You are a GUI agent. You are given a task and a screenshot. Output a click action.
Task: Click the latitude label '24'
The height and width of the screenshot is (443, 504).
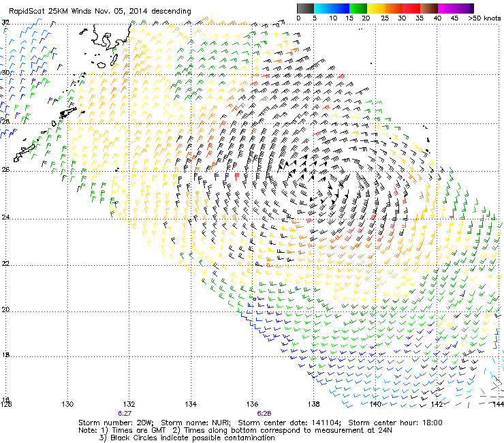(x=5, y=217)
